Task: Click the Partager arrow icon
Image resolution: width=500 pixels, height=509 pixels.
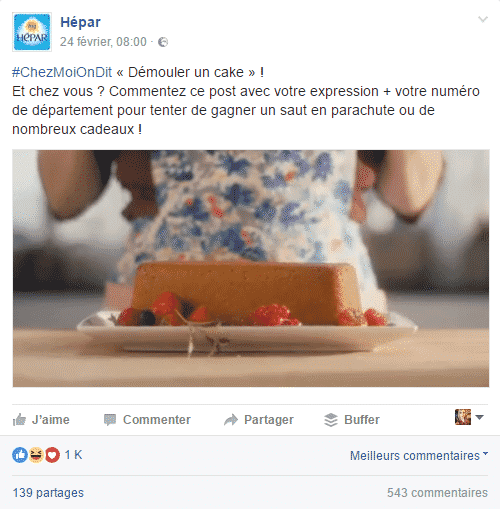Action: [231, 420]
